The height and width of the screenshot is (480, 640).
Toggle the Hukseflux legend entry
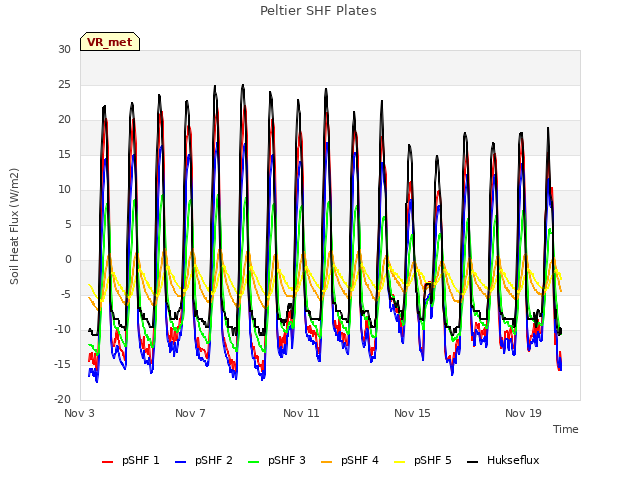503,460
